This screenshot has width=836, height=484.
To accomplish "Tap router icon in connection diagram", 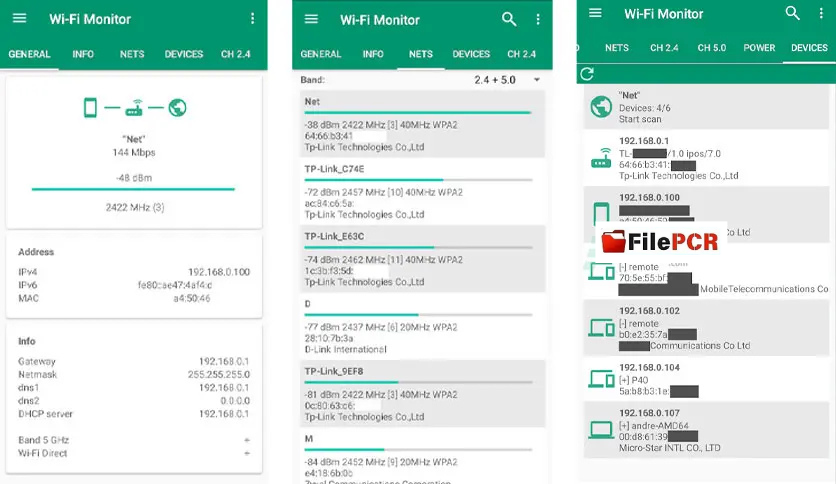I will pos(134,108).
